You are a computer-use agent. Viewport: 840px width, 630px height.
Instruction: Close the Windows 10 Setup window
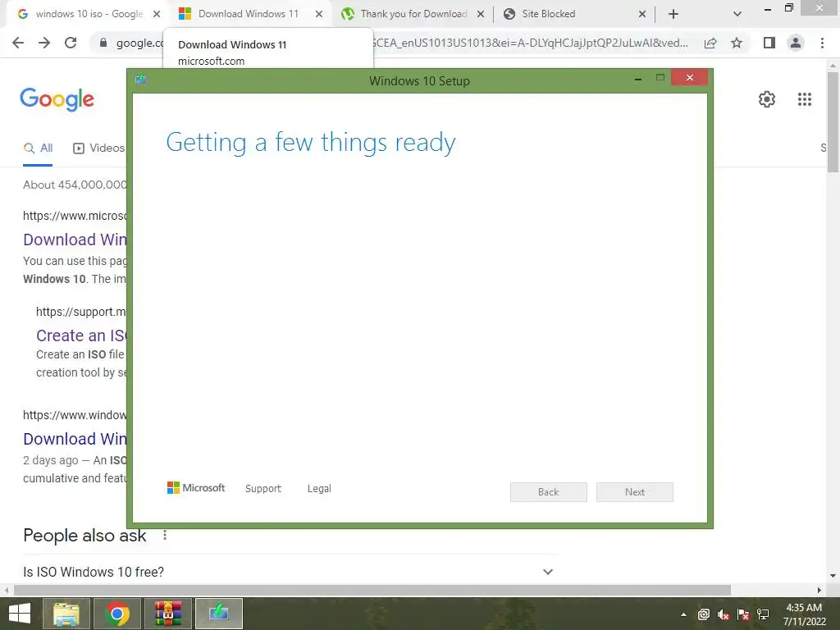(x=689, y=78)
